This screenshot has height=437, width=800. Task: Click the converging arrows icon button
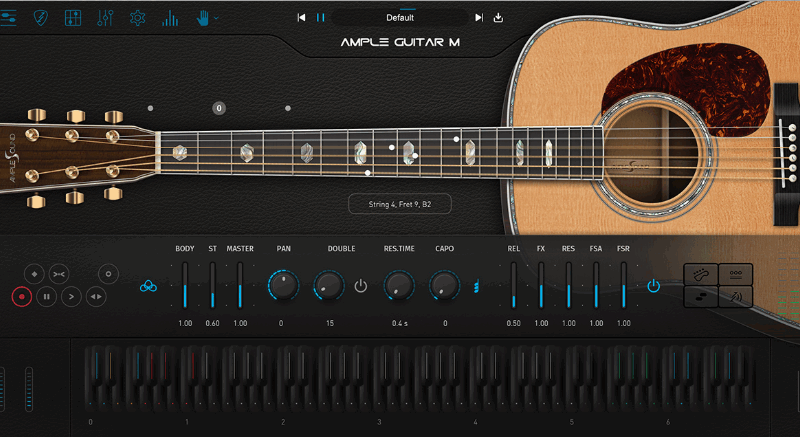[x=59, y=274]
